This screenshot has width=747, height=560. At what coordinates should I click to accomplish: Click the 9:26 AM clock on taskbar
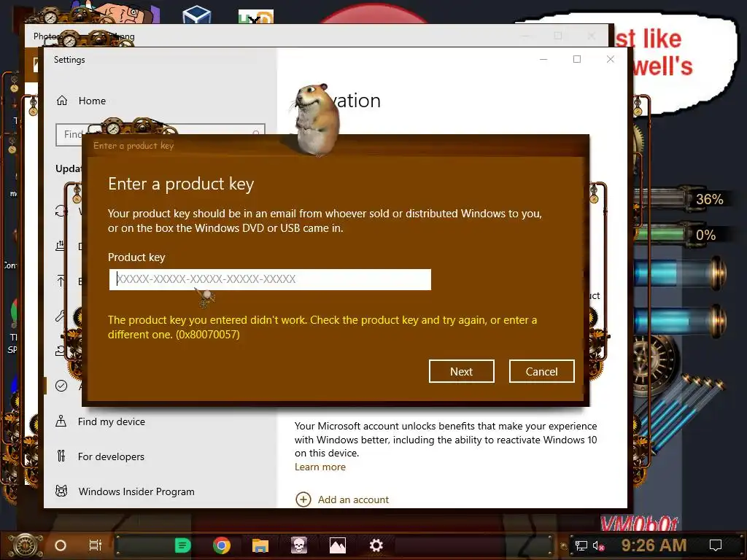click(x=654, y=545)
